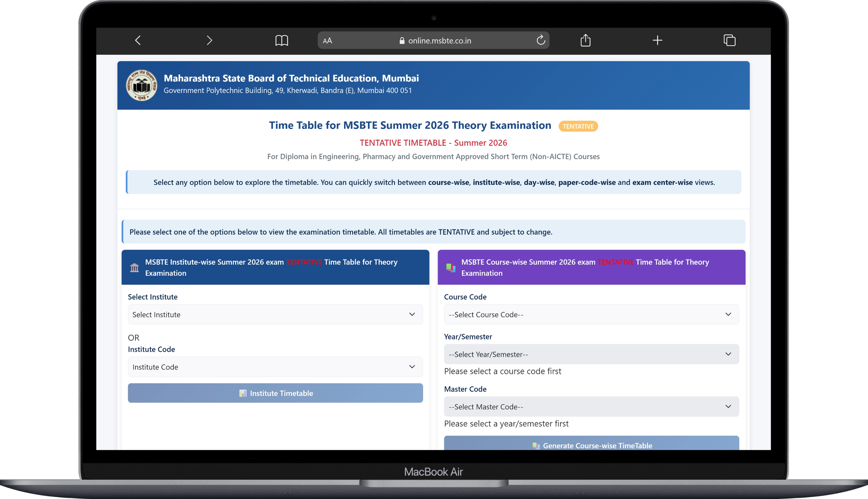868x499 pixels.
Task: Expand the Select Course Code dropdown
Action: [591, 315]
